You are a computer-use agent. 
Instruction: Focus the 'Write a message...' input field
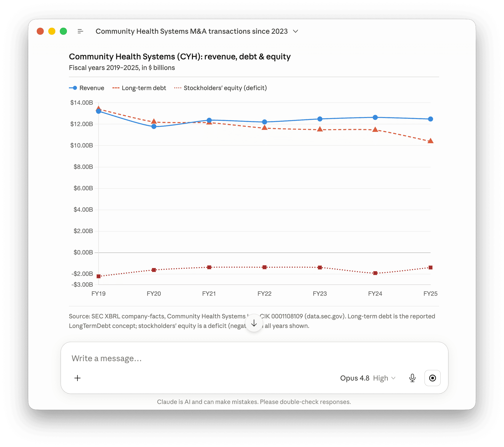pyautogui.click(x=254, y=358)
